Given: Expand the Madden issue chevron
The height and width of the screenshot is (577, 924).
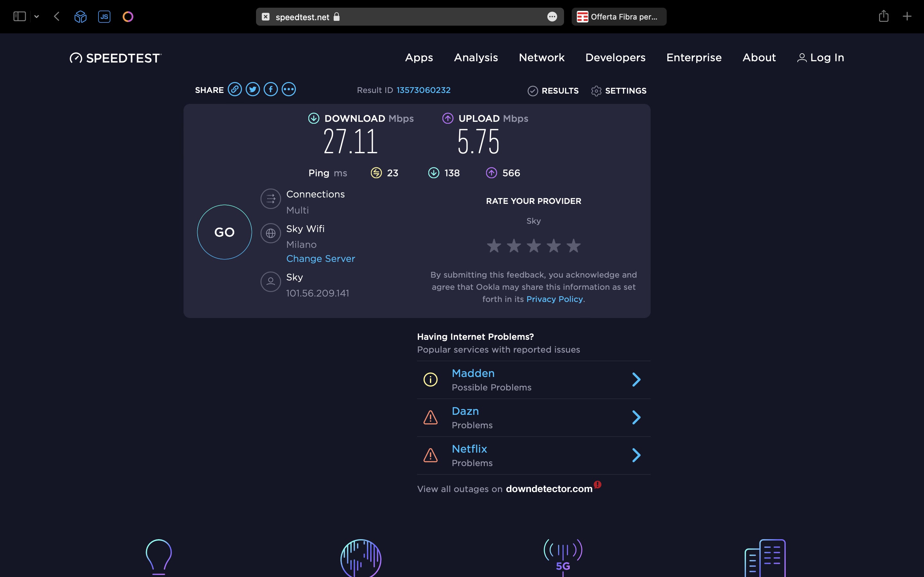Looking at the screenshot, I should tap(636, 379).
